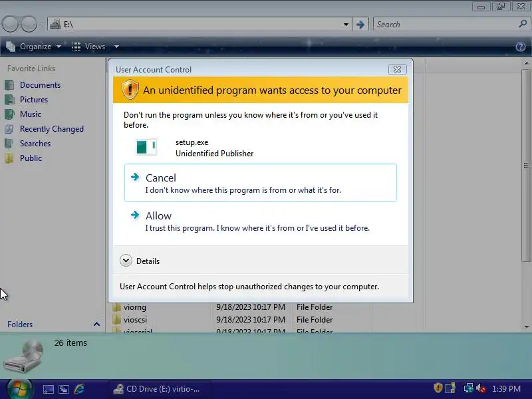Image resolution: width=532 pixels, height=399 pixels.
Task: Open Searches favorite link
Action: pyautogui.click(x=35, y=144)
